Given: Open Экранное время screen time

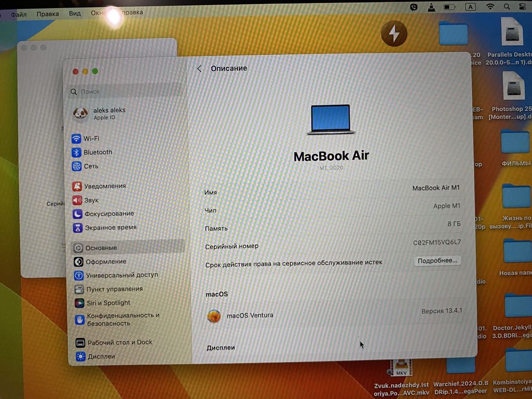Looking at the screenshot, I should (x=104, y=227).
